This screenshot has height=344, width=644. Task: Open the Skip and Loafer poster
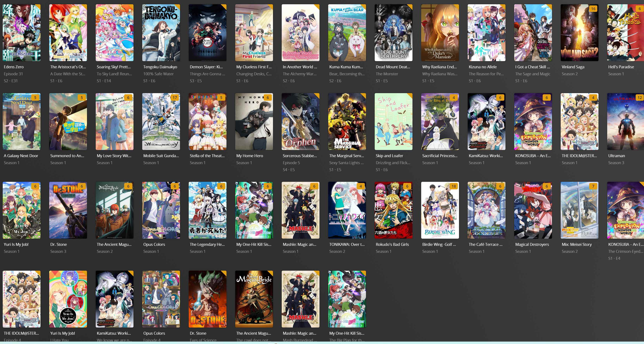coord(393,121)
